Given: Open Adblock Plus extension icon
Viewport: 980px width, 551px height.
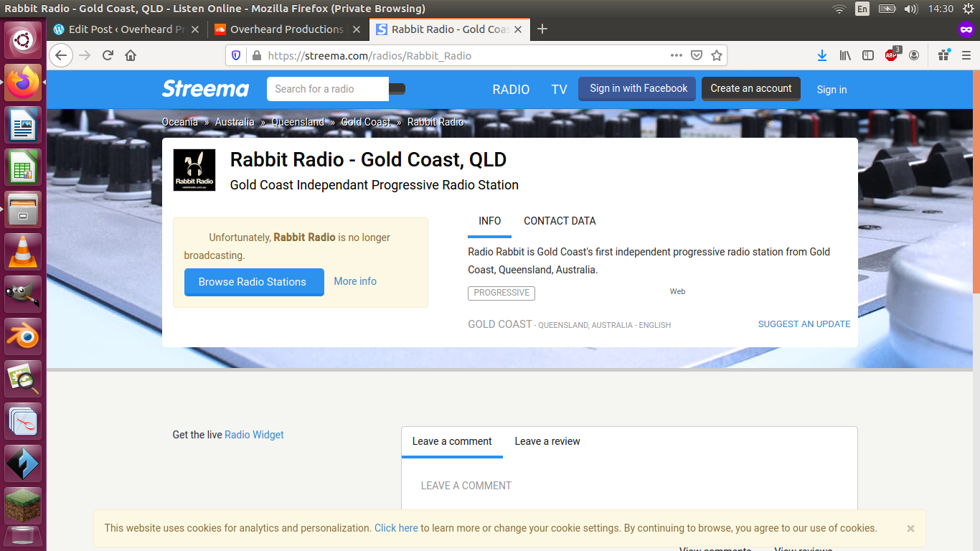Looking at the screenshot, I should tap(891, 55).
